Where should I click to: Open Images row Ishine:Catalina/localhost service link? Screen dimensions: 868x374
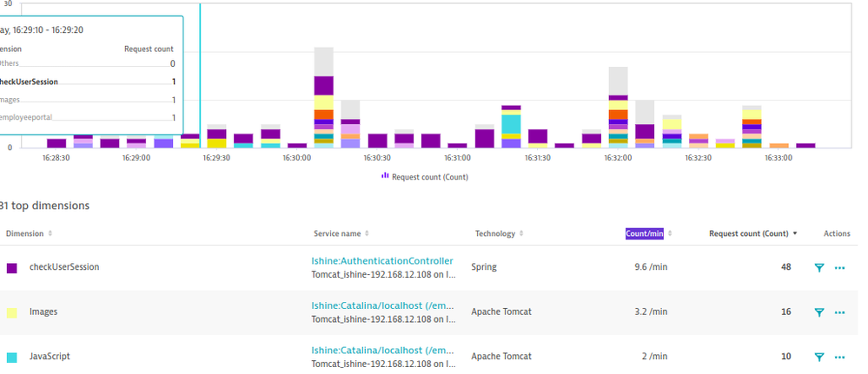coord(382,305)
